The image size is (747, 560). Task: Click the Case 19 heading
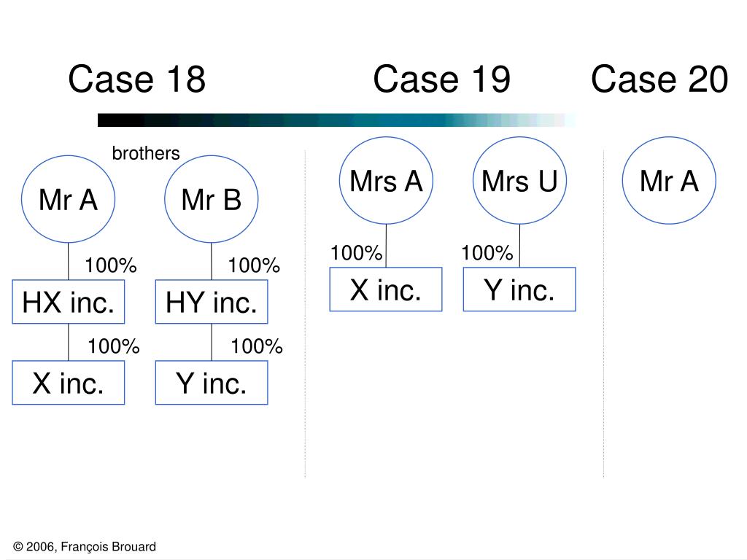[441, 79]
